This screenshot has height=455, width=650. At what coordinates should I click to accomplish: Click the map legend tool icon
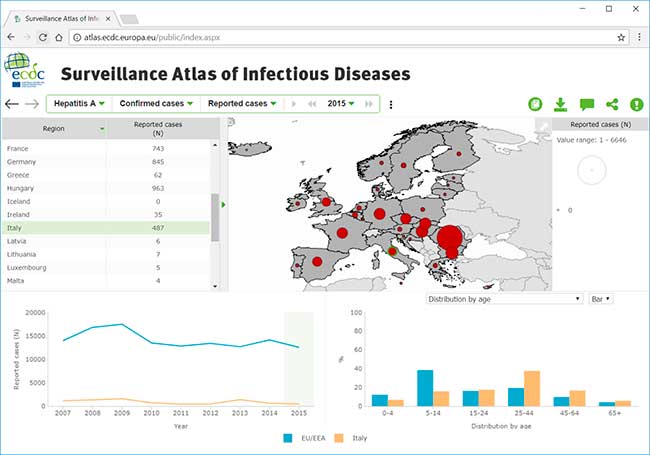(x=543, y=125)
